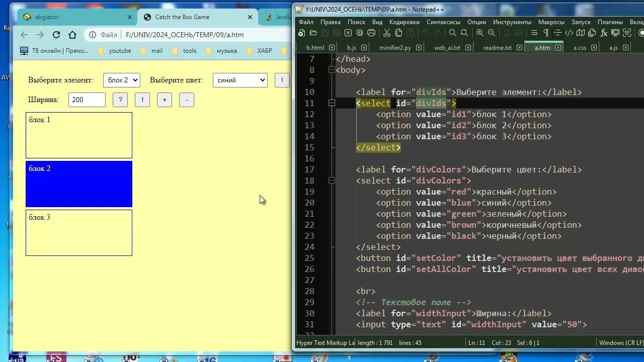Zoom out on the editor text
Screen dimensions: 644x362
coord(492,33)
